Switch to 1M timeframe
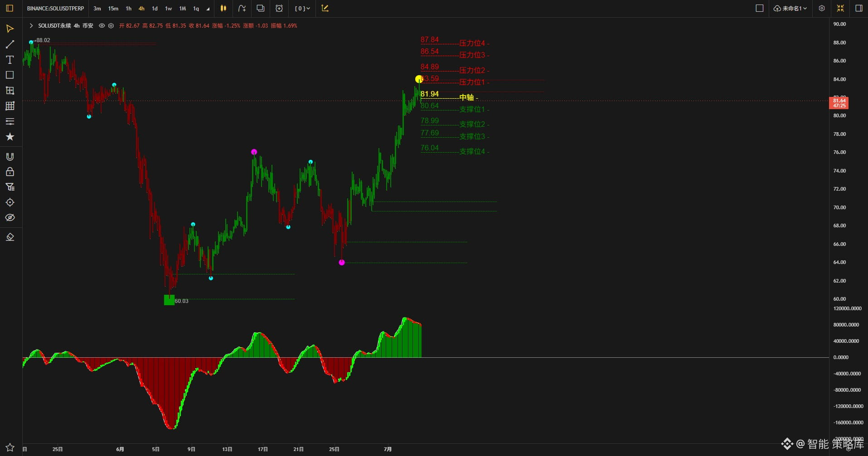 click(x=182, y=9)
